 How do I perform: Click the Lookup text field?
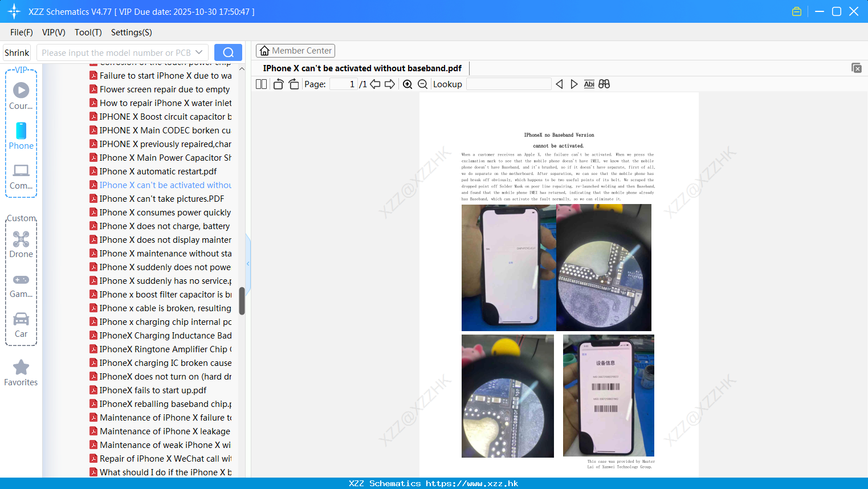[509, 84]
